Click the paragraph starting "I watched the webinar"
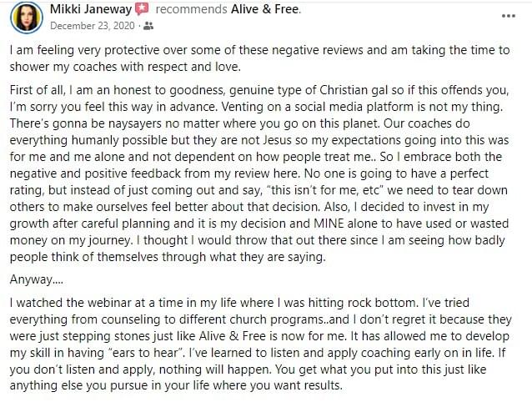 (x=260, y=344)
